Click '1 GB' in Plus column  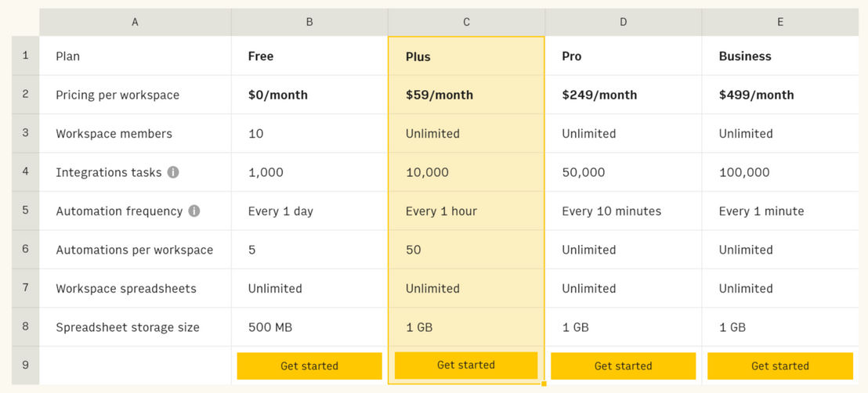tap(419, 328)
